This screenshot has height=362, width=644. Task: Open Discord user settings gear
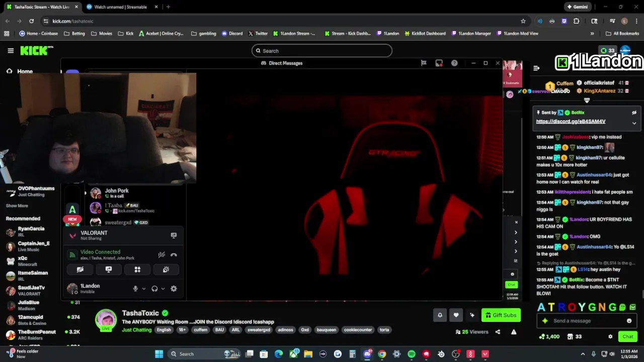pos(174,289)
